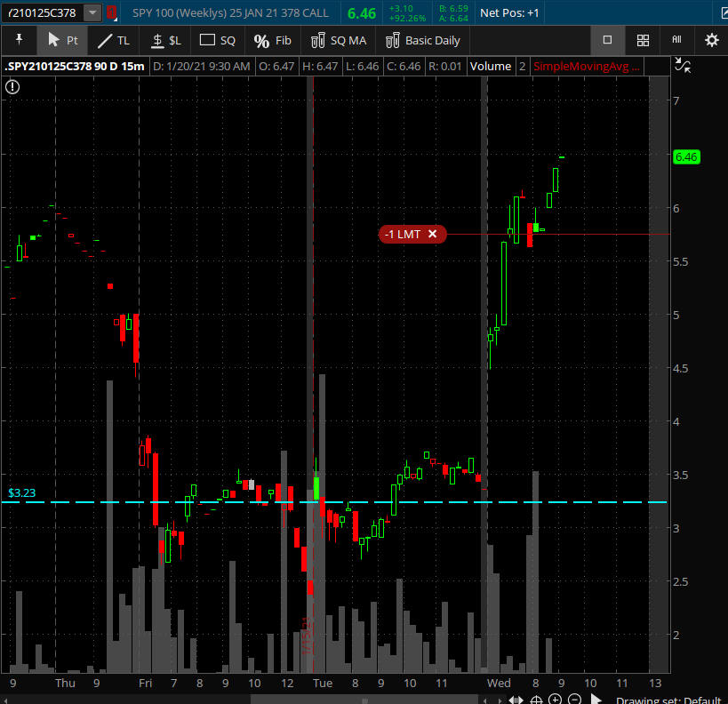Open the Drawing set: Default menu
This screenshot has width=728, height=704.
[x=668, y=700]
